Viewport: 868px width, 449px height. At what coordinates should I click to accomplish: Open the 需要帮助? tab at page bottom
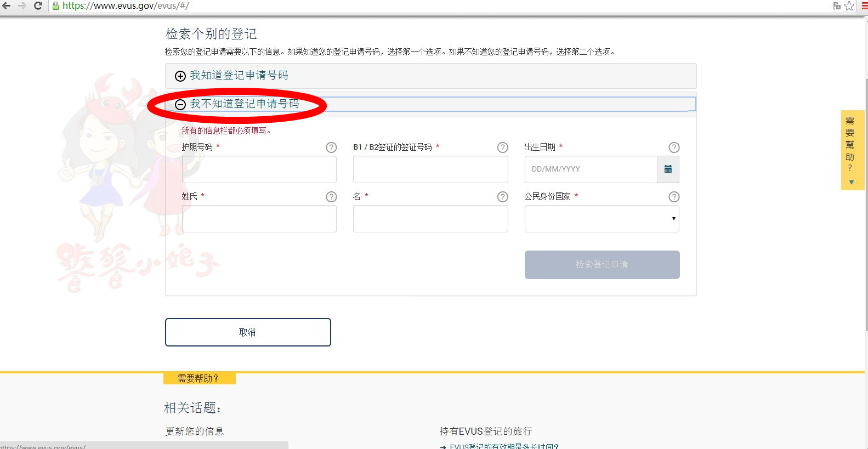click(199, 378)
